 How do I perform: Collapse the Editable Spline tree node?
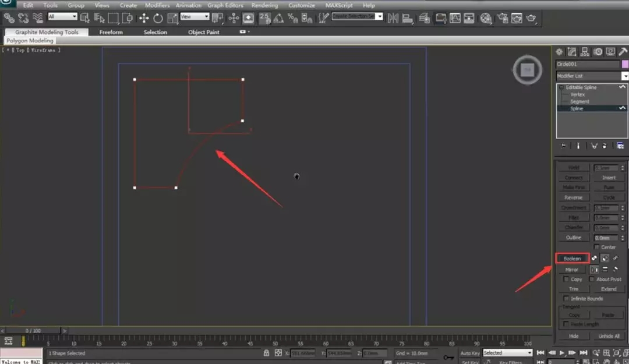pyautogui.click(x=561, y=87)
